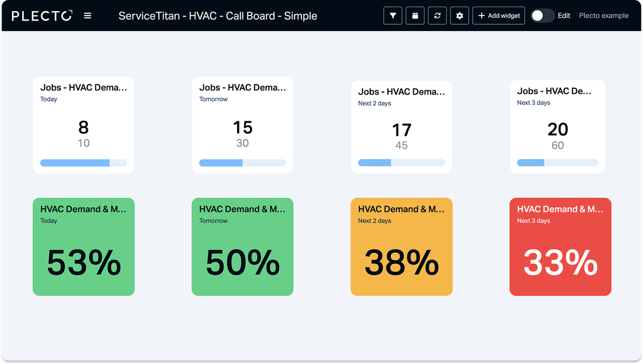The width and height of the screenshot is (643, 364).
Task: Open the filter funnel icon
Action: pos(393,16)
